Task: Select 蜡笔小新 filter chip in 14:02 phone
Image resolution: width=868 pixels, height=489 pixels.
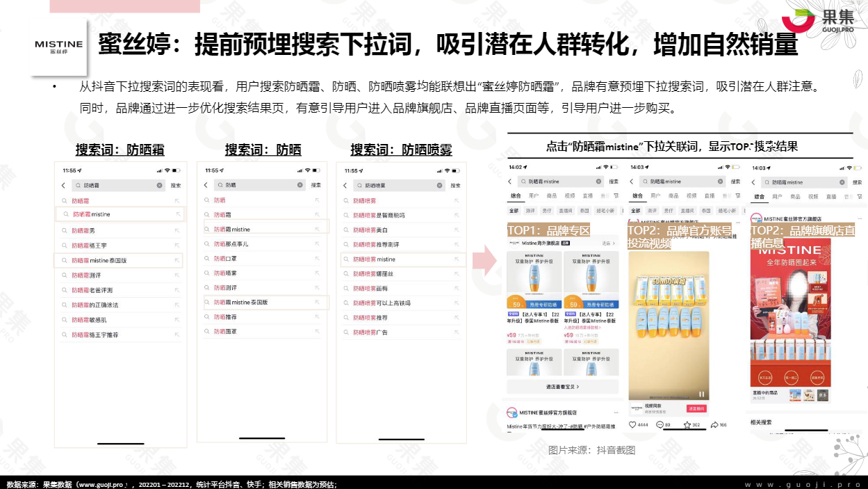Action: coord(607,210)
